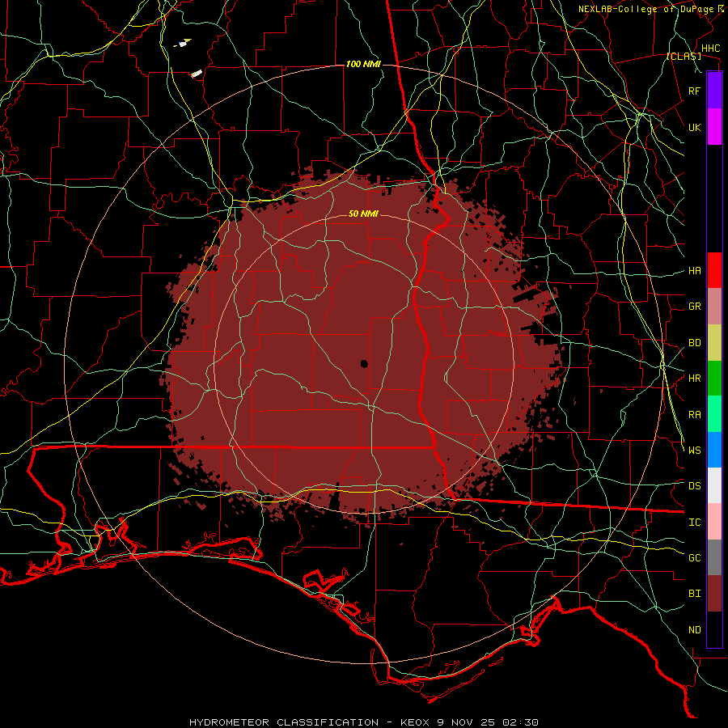Click the RA legend label
This screenshot has width=728, height=728.
(694, 415)
